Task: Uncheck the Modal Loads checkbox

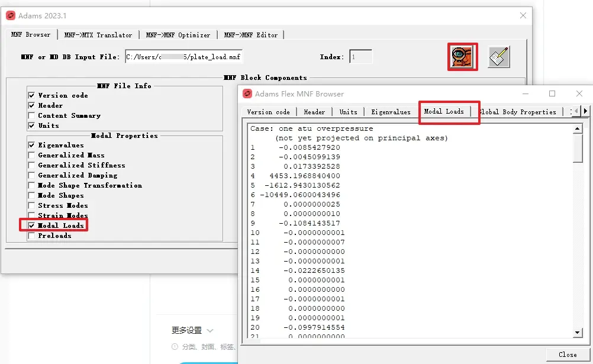Action: (x=32, y=226)
